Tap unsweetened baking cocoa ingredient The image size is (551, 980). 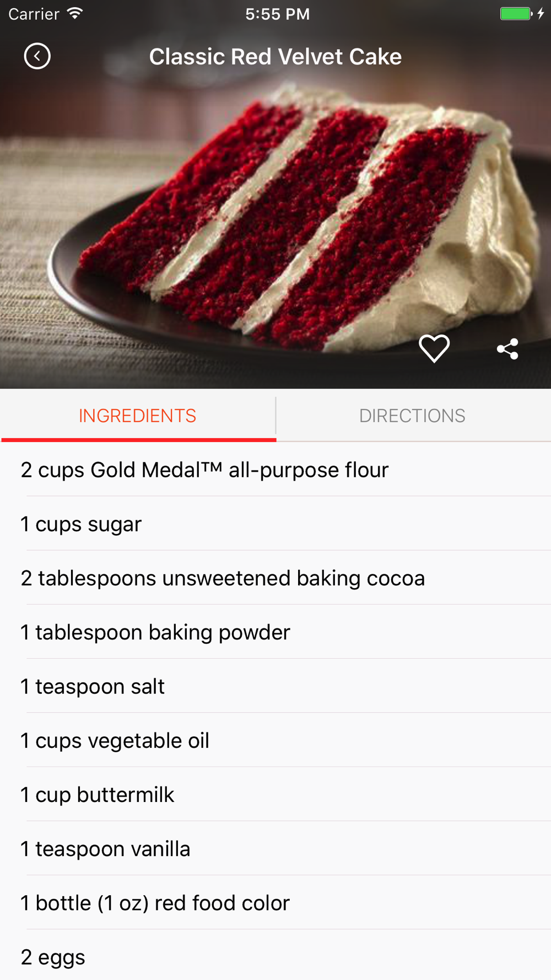[x=275, y=578]
